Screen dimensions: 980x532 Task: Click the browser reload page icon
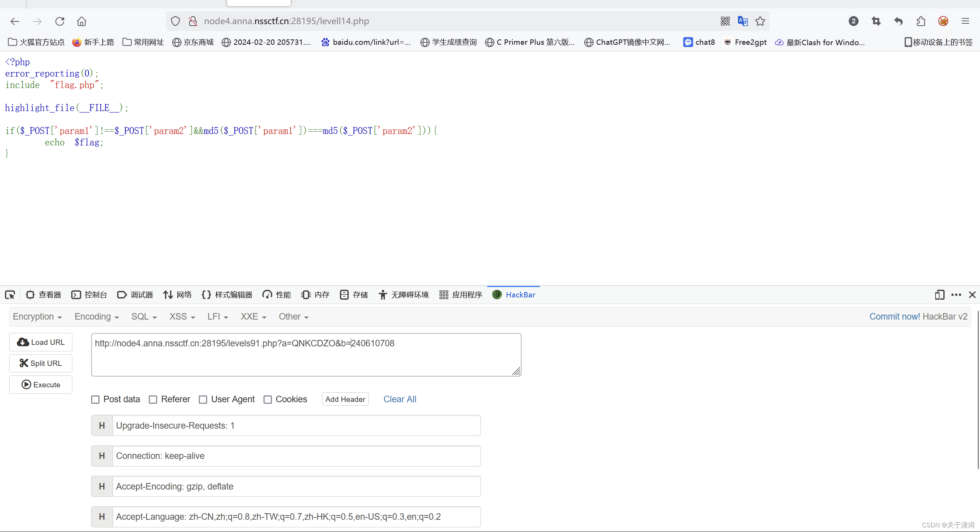(x=60, y=21)
